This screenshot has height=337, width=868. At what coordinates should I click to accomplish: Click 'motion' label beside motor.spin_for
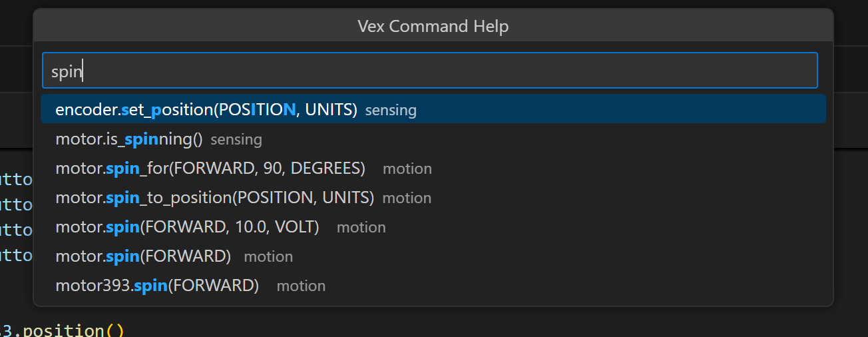coord(407,169)
